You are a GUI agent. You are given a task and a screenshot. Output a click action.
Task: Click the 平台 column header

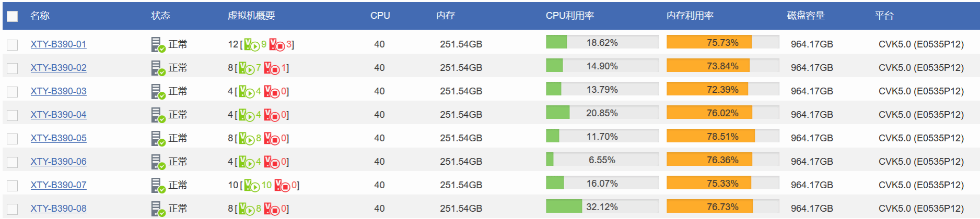(884, 16)
